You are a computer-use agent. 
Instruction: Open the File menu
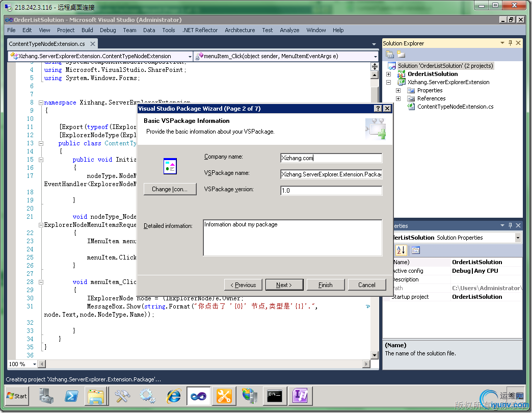pyautogui.click(x=11, y=30)
